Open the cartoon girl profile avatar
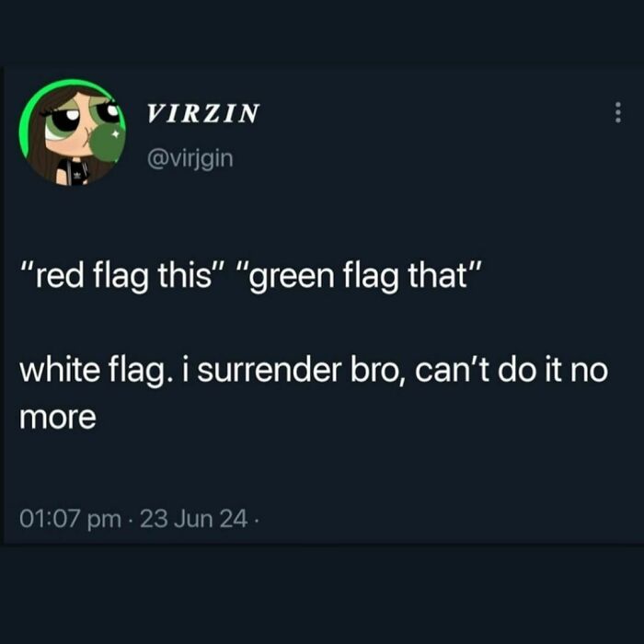644x644 pixels. pos(73,132)
